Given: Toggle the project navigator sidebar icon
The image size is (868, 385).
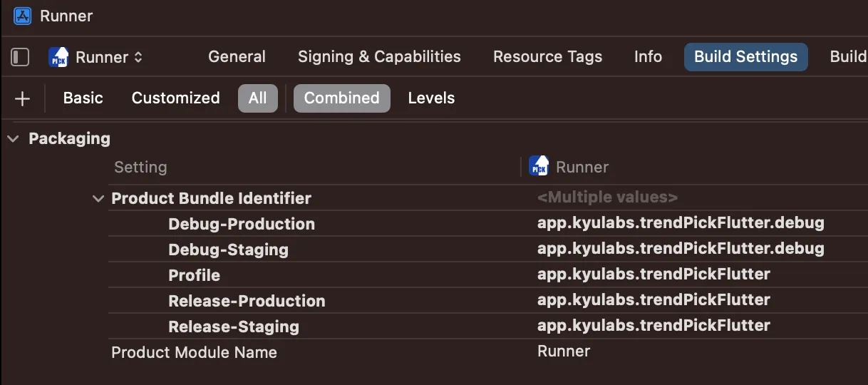Looking at the screenshot, I should (x=20, y=57).
